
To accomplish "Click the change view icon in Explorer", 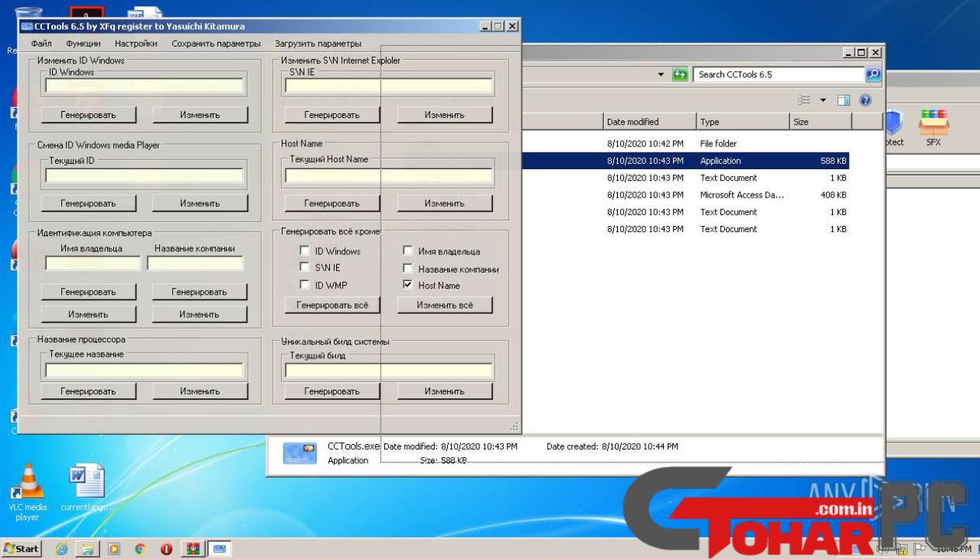I will point(804,100).
